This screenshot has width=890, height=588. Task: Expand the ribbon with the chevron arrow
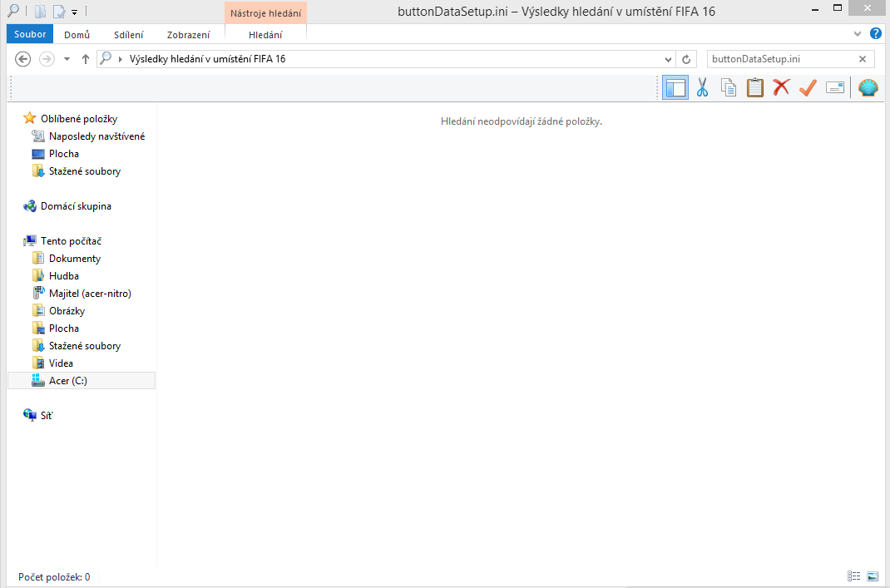click(858, 34)
